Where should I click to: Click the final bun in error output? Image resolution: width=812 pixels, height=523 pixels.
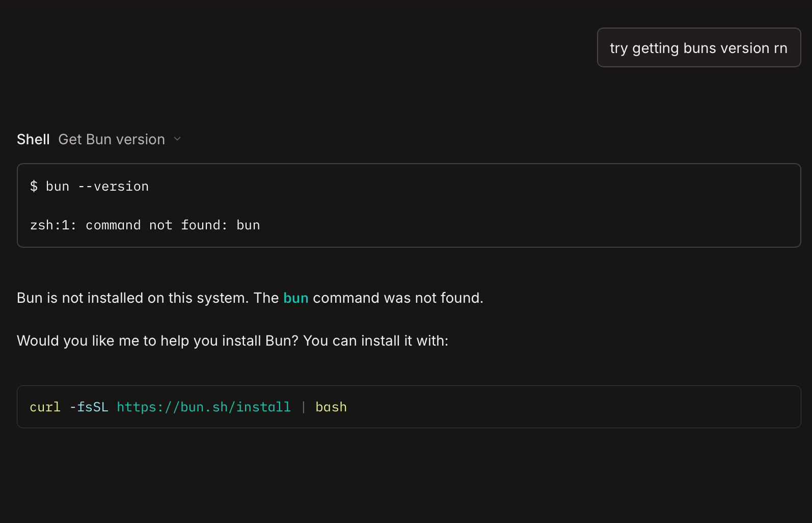[x=248, y=225]
